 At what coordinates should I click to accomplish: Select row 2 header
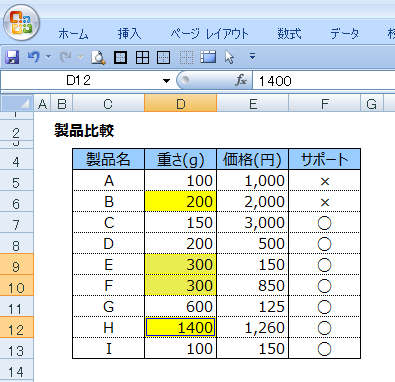pos(16,131)
